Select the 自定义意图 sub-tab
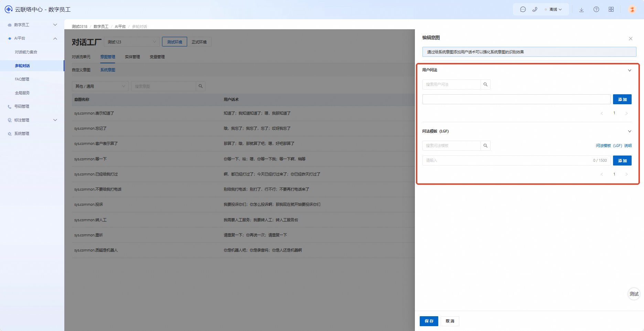The height and width of the screenshot is (331, 644). [81, 70]
